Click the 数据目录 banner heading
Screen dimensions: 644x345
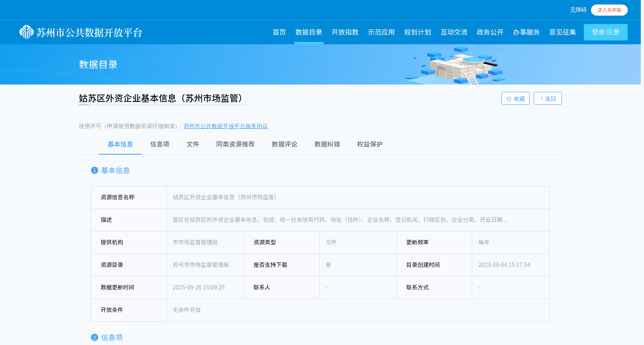[x=98, y=64]
